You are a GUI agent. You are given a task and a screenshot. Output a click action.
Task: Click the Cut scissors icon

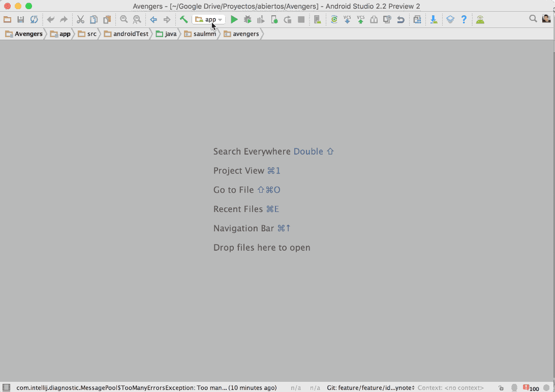80,19
